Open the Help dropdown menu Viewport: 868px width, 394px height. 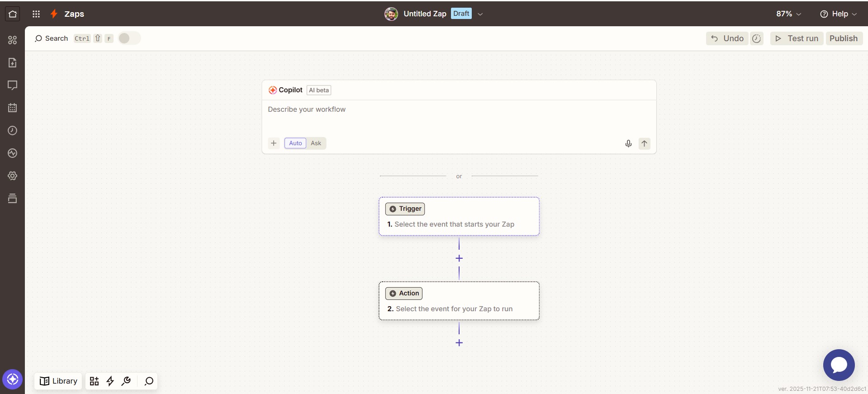coord(839,14)
